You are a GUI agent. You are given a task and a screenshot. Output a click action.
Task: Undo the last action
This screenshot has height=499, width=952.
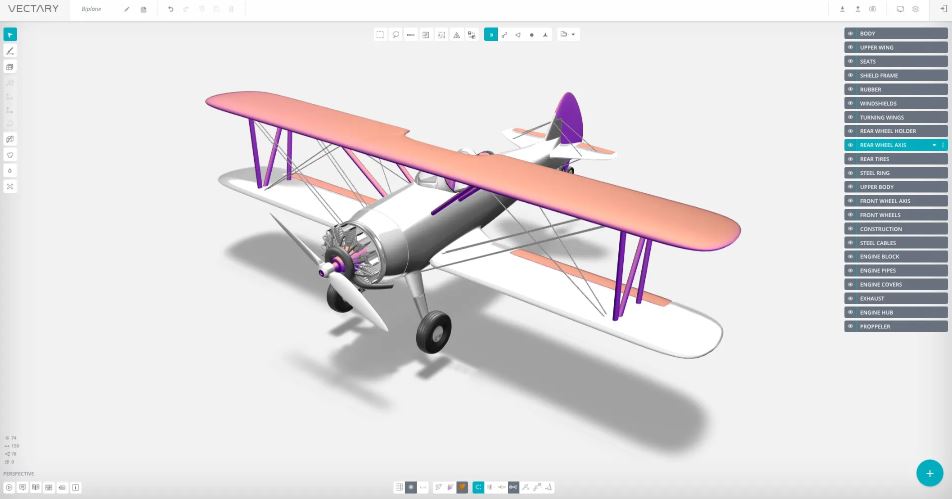click(x=171, y=9)
